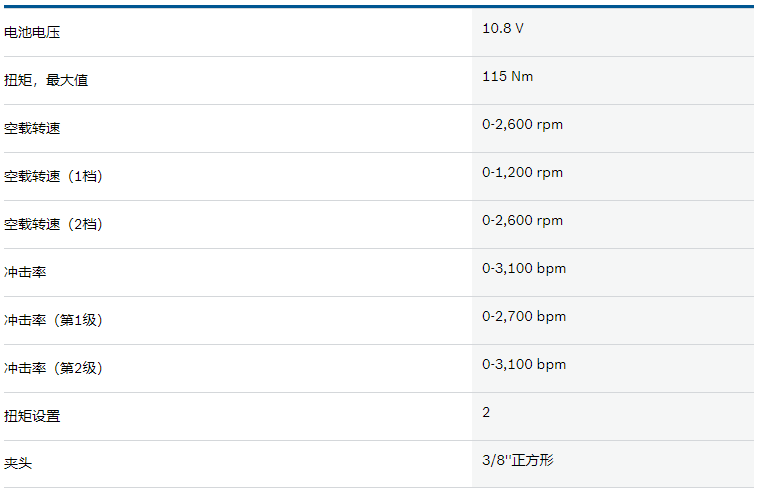Click the 冲击率 label without level
The width and height of the screenshot is (760, 495).
[x=25, y=272]
